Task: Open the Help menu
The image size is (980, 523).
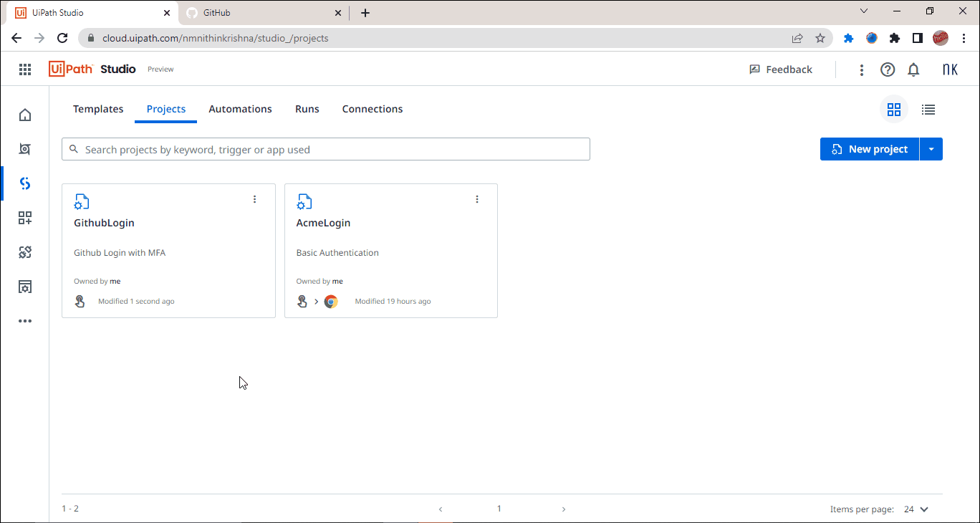Action: 888,69
